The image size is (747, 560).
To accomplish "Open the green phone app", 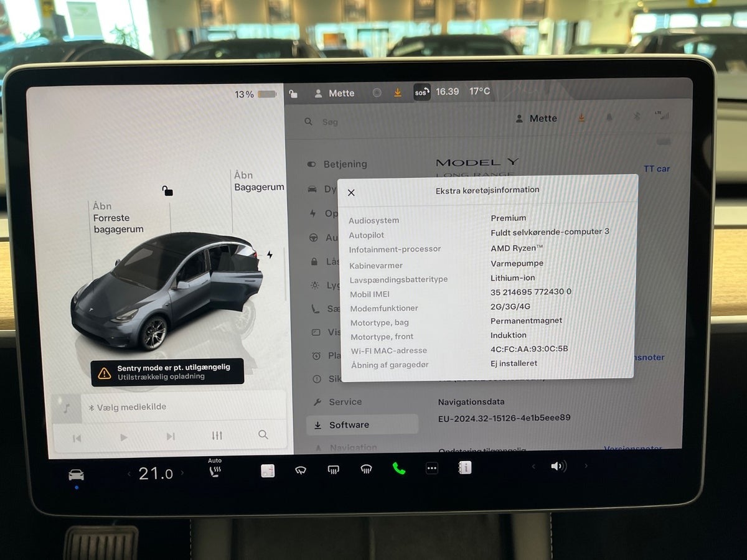I will [x=399, y=469].
